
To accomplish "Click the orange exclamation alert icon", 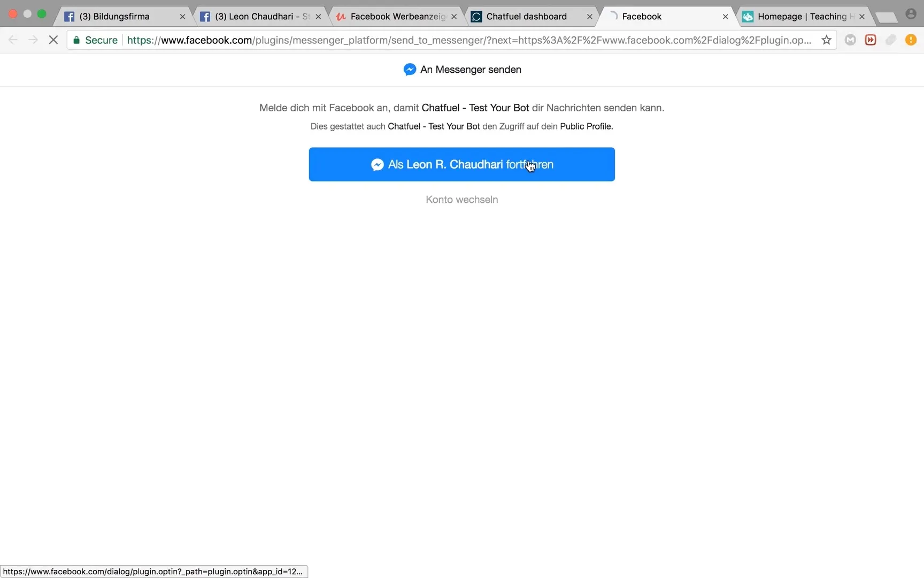I will click(x=911, y=40).
